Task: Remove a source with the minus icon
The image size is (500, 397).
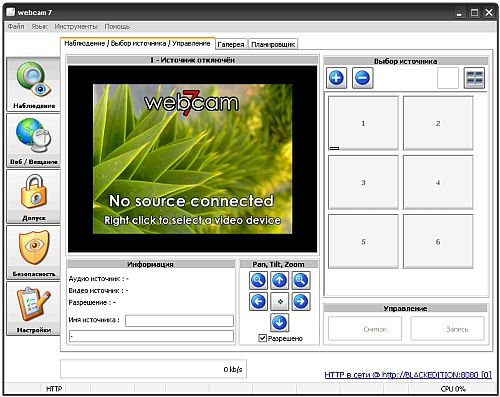Action: [362, 78]
